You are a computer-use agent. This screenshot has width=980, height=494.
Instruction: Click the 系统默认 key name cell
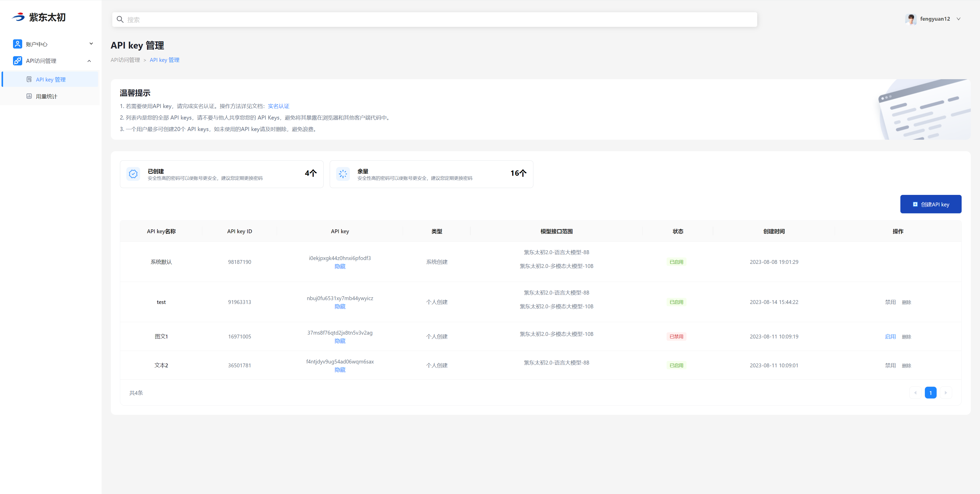(x=161, y=262)
